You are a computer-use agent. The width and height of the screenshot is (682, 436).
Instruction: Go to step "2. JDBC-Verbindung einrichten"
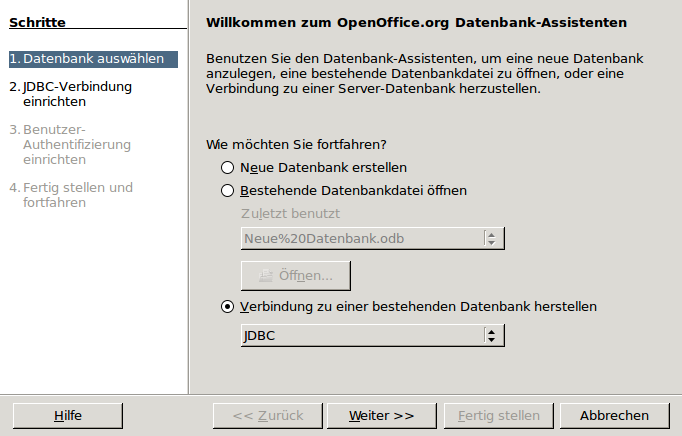pos(76,94)
